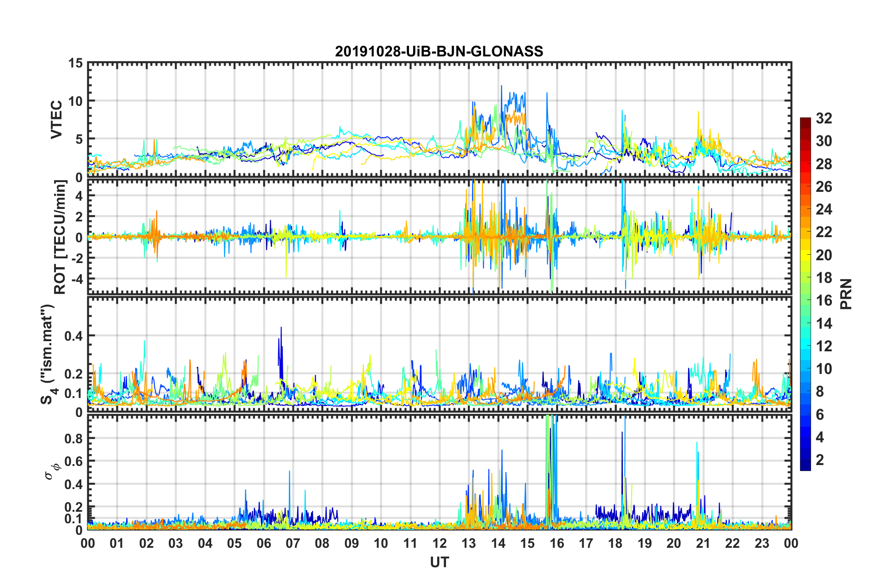This screenshot has width=879, height=588.
Task: Click the UT axis tick label 06
Action: 263,543
